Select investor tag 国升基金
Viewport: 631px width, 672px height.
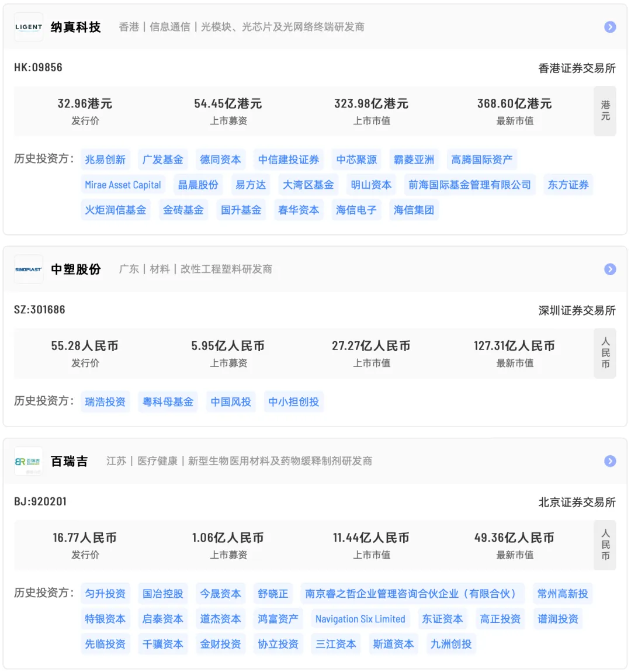tap(241, 210)
